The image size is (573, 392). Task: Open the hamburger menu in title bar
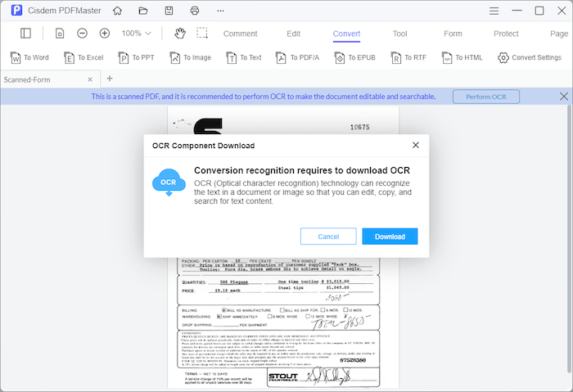coord(493,11)
